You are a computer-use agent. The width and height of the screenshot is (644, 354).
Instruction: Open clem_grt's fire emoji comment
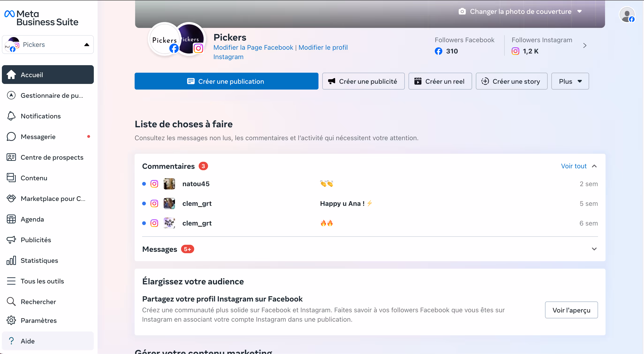click(370, 223)
